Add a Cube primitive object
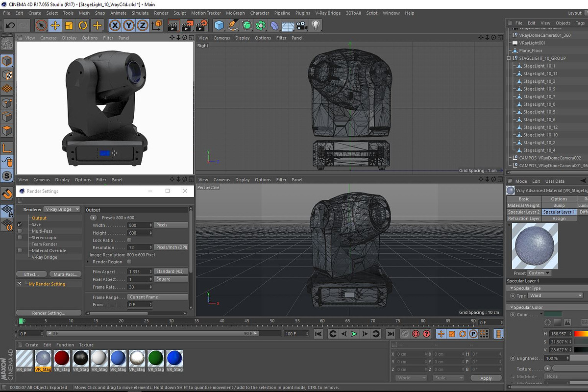This screenshot has width=588, height=392. (x=219, y=25)
